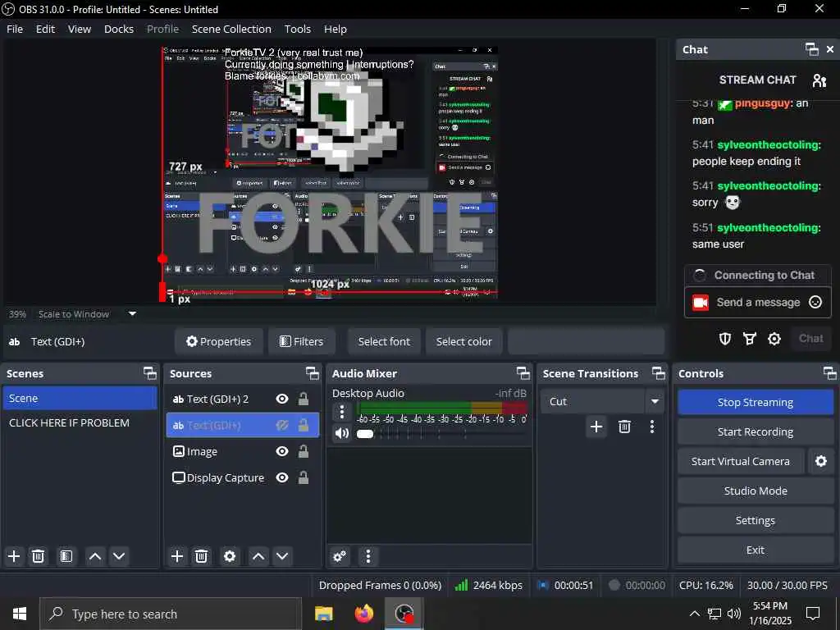Show hidden Text (GDI+) source eye
Screen dimensions: 840x630
[282, 426]
